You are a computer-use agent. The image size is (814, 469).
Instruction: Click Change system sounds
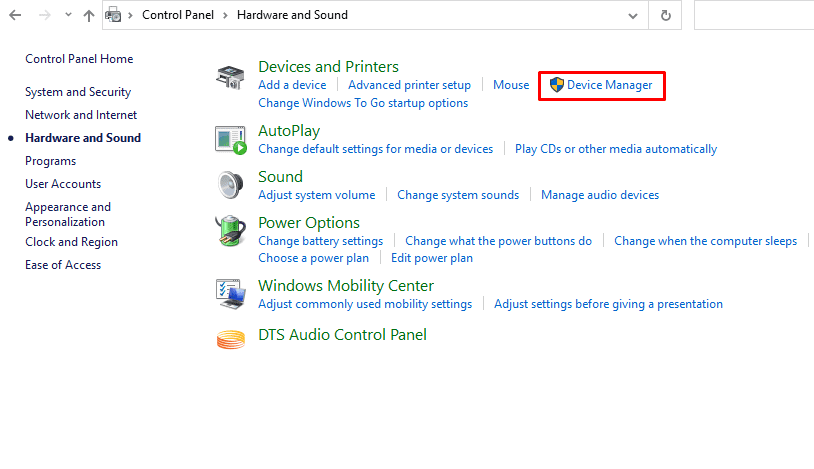(x=458, y=195)
